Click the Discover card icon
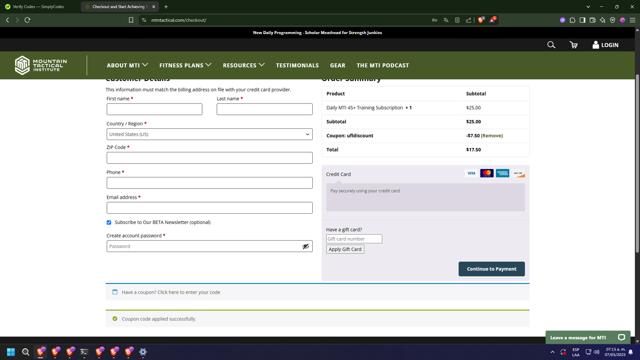Viewport: 640px width, 360px height. pyautogui.click(x=519, y=174)
